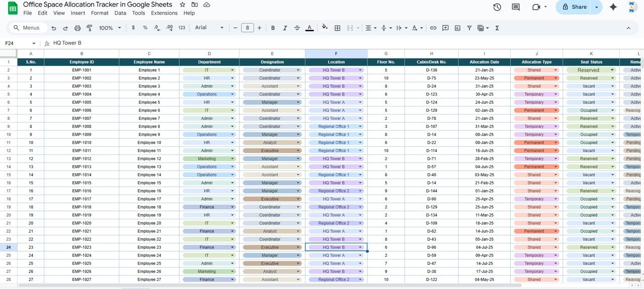644x289 pixels.
Task: Open the Extensions menu
Action: click(x=164, y=13)
